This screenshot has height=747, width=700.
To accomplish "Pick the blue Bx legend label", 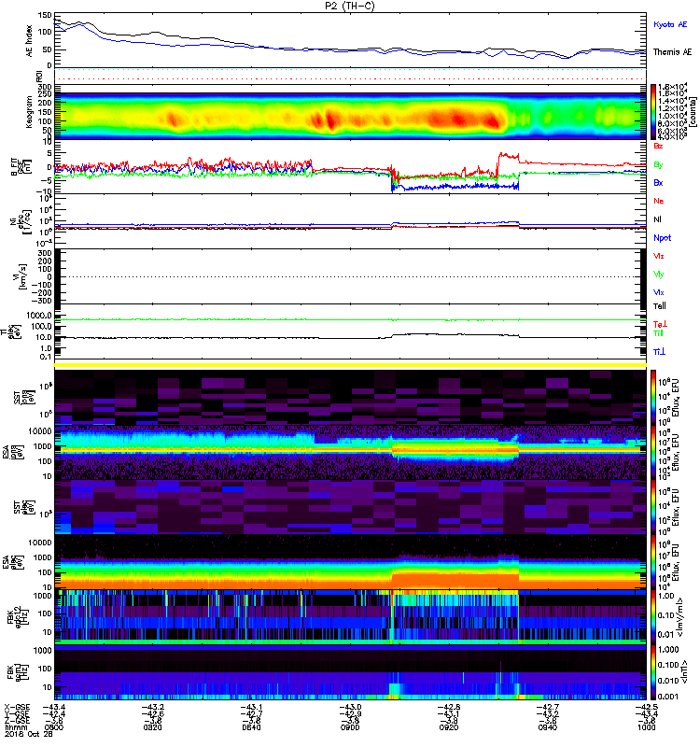I will [658, 182].
